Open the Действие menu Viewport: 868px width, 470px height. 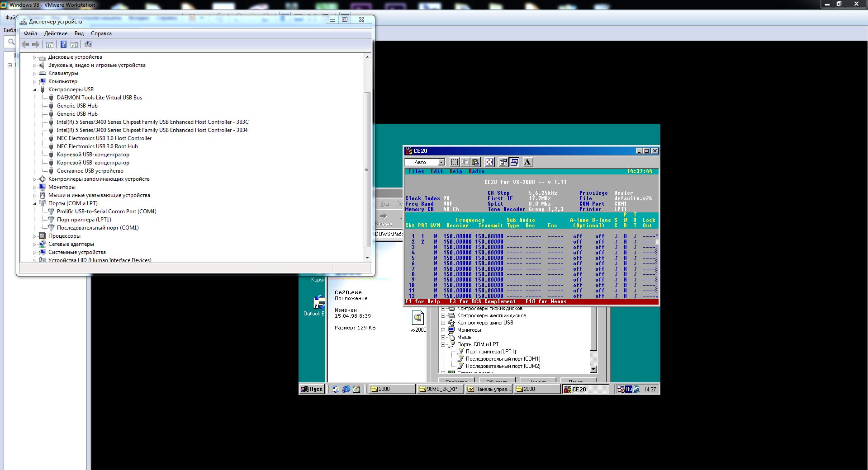(56, 33)
